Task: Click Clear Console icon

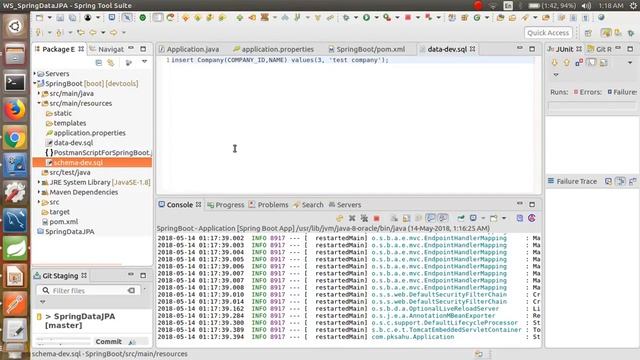Action: coord(394,218)
